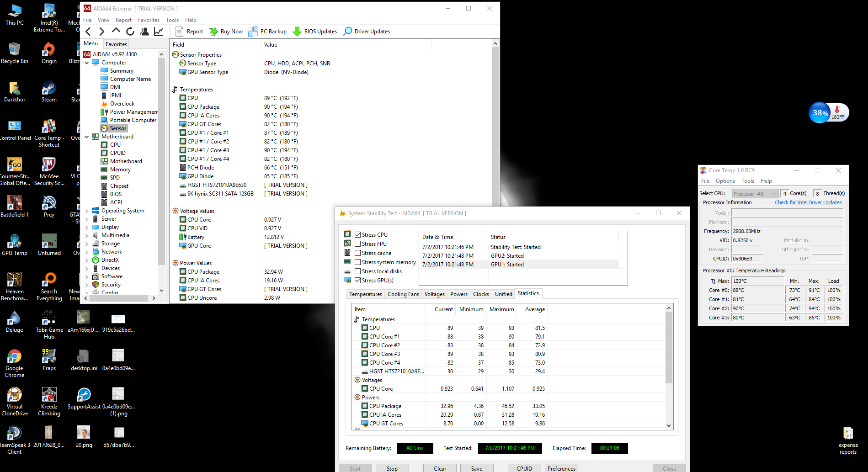Select the McAfee Security desktop icon
This screenshot has height=472, width=868.
[x=49, y=172]
